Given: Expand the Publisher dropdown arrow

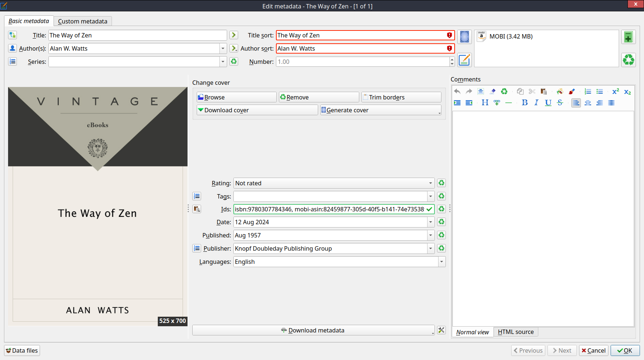Looking at the screenshot, I should tap(431, 248).
